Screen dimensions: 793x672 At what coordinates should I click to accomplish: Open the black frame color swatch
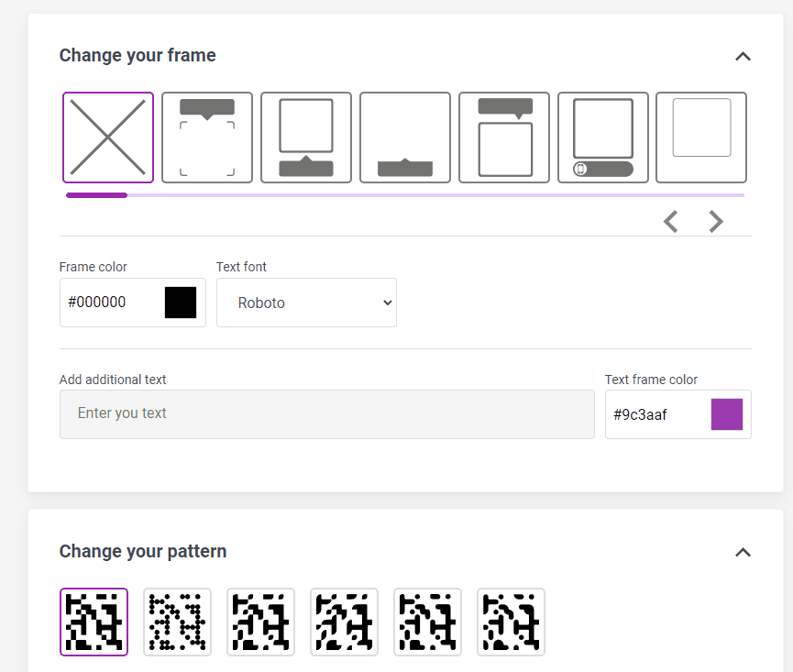pos(181,302)
